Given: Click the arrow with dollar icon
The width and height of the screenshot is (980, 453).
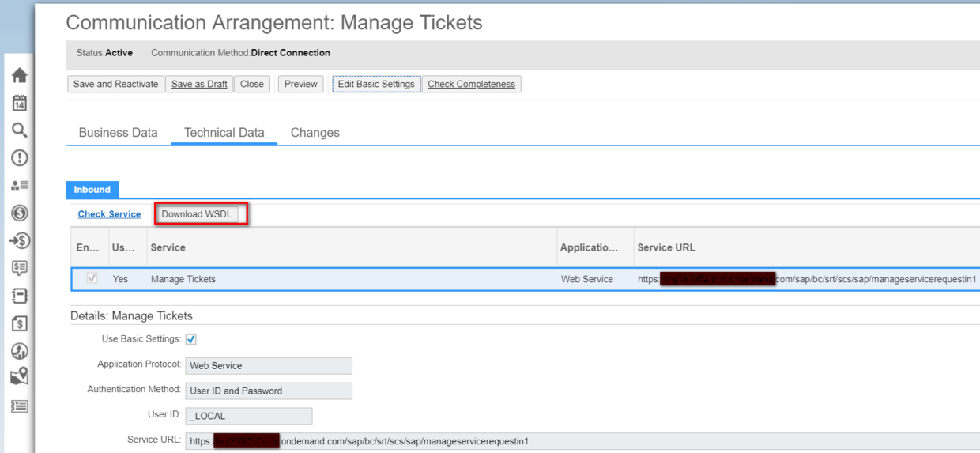Looking at the screenshot, I should pyautogui.click(x=20, y=240).
